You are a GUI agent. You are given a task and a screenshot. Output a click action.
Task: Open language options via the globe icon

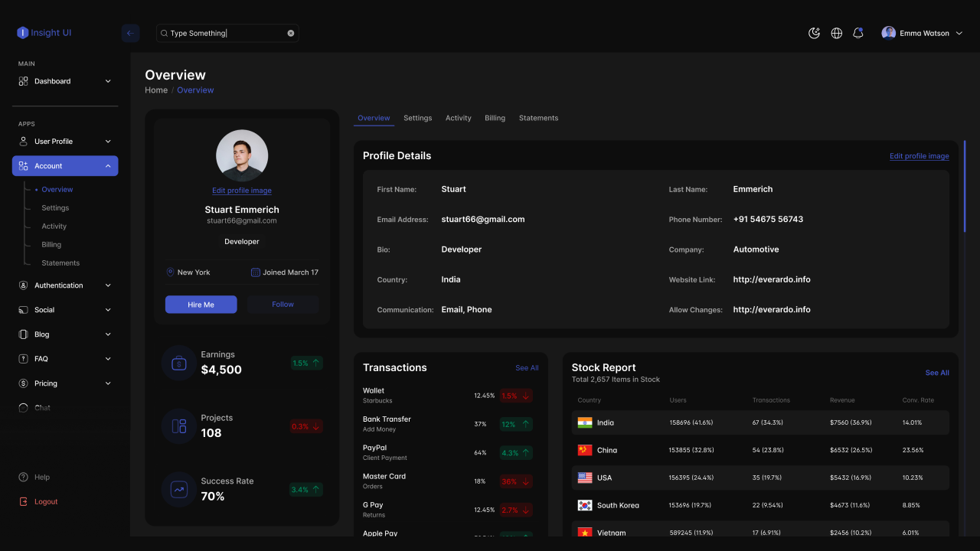click(836, 33)
